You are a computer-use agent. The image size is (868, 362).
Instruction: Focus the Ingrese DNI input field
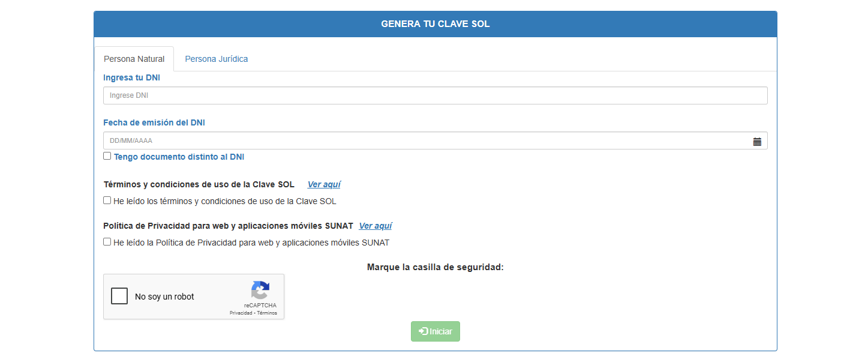tap(435, 95)
